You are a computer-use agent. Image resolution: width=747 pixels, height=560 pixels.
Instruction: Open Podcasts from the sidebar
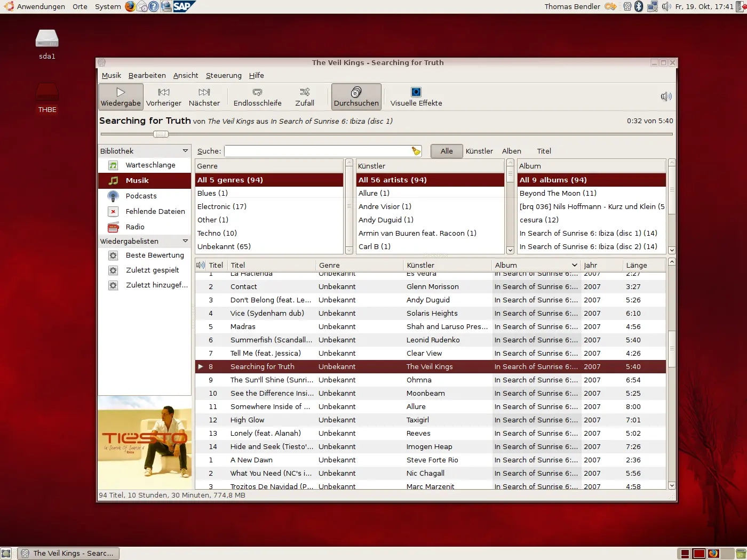[x=140, y=196]
